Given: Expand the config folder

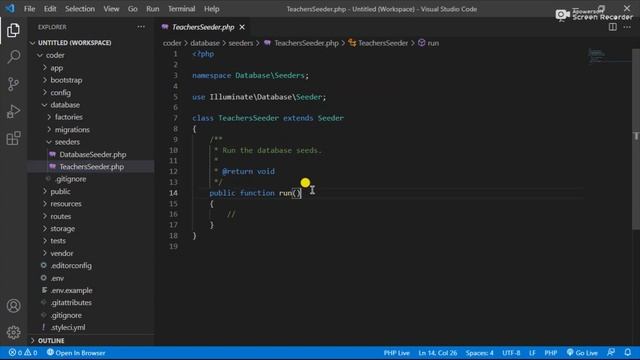Looking at the screenshot, I should point(91,93).
